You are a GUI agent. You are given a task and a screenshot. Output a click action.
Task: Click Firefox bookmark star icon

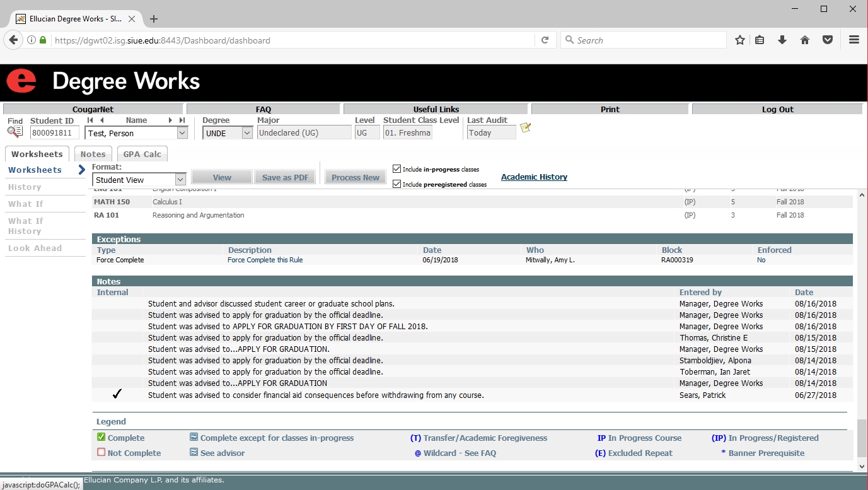point(740,40)
